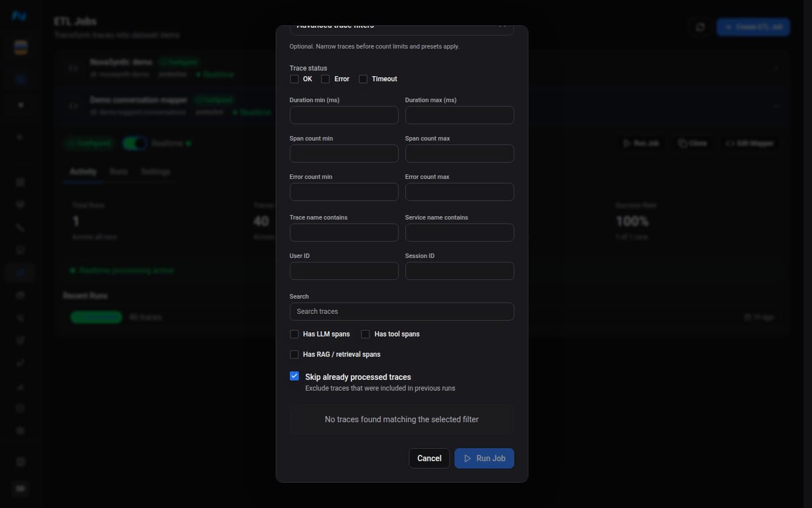Toggle the Realtime switch behind the dialog

coord(135,143)
